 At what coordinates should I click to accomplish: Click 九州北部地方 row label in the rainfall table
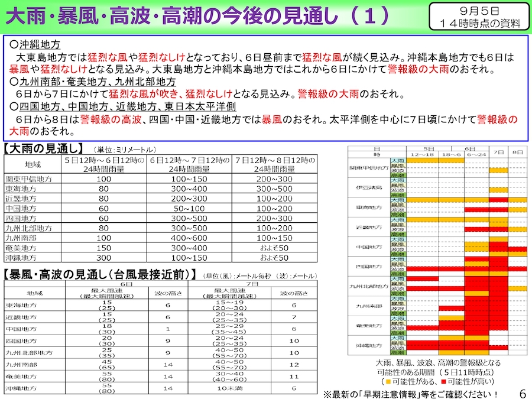point(28,228)
